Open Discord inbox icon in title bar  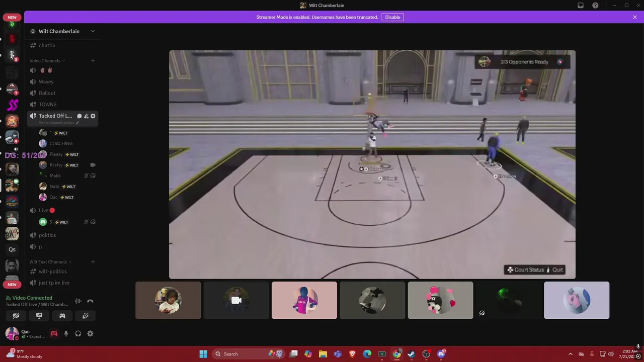[x=581, y=6]
